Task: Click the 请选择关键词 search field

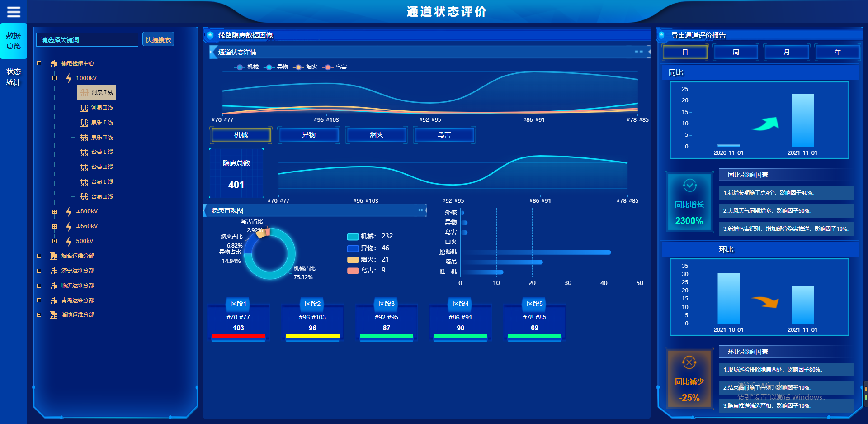Action: pos(87,40)
